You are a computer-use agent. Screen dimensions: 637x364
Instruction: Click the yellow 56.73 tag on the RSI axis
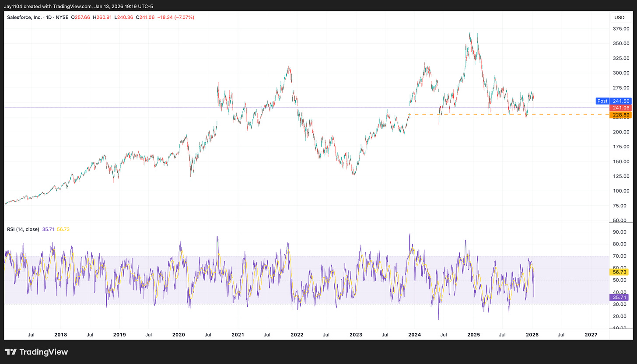[619, 272]
